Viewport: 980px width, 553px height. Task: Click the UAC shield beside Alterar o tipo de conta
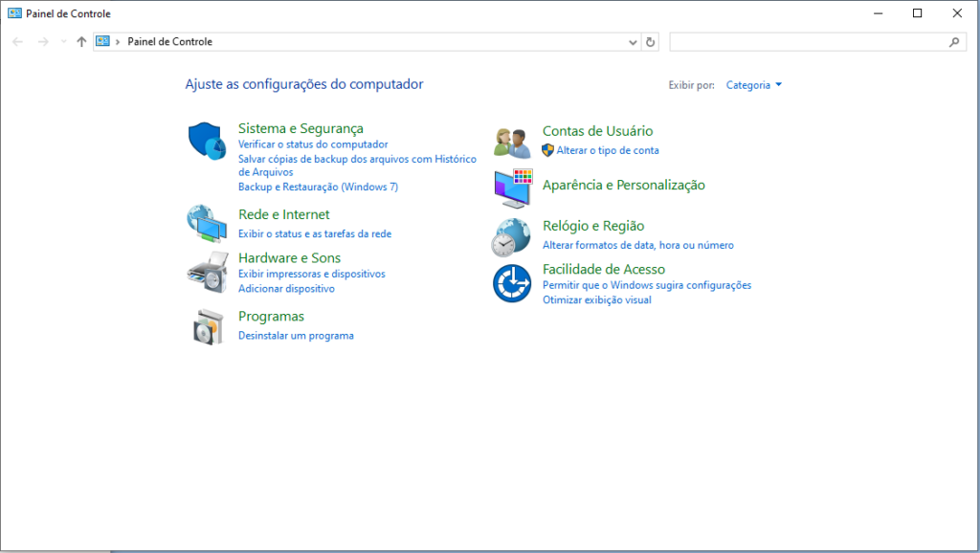[x=547, y=150]
